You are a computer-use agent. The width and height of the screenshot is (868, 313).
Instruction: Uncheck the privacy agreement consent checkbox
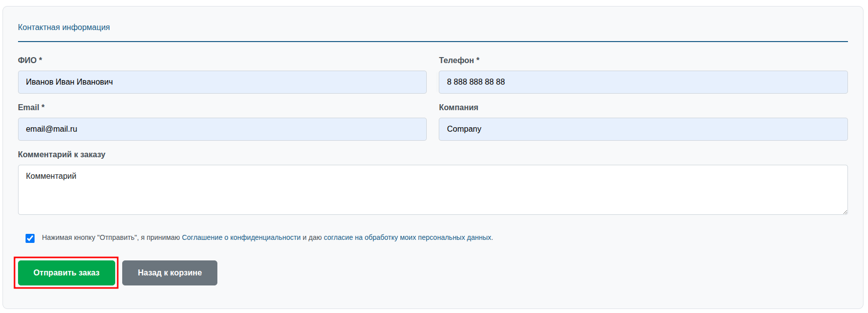[x=30, y=238]
